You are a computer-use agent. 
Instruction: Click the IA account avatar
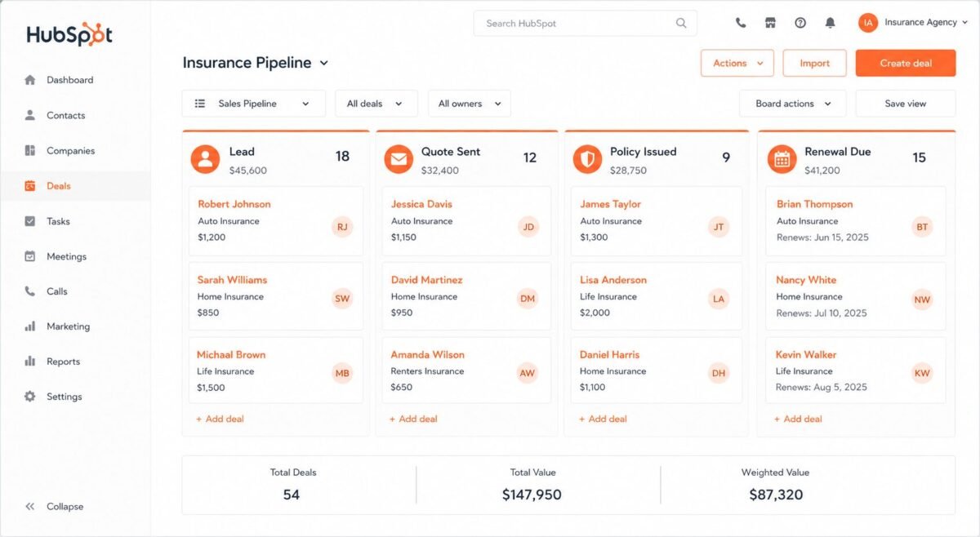[x=867, y=23]
